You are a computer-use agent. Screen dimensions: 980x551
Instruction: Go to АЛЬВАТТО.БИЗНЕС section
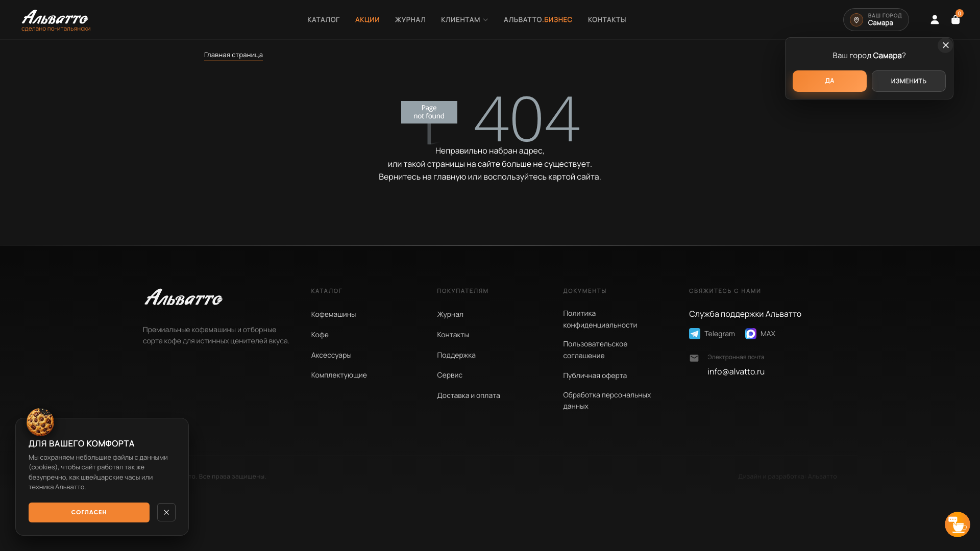[538, 20]
